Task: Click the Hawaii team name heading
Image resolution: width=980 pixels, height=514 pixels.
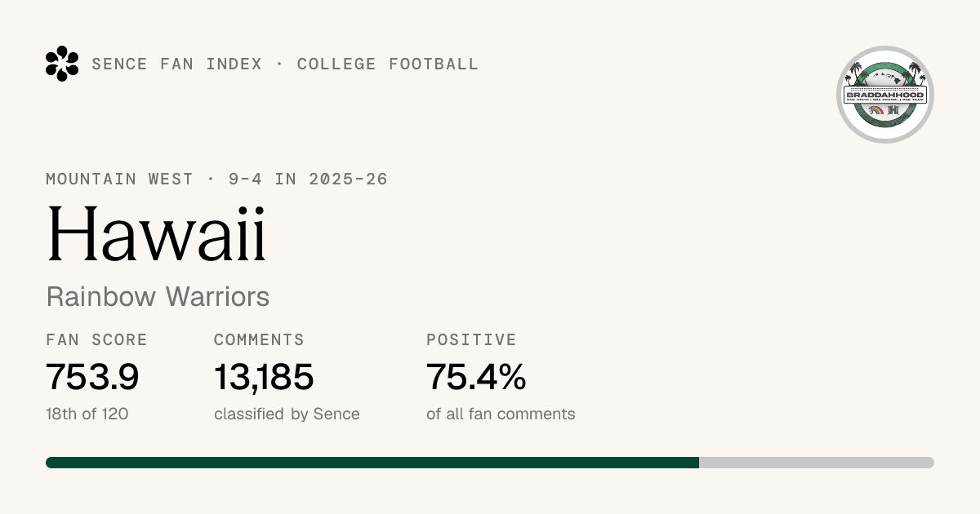Action: click(x=157, y=233)
